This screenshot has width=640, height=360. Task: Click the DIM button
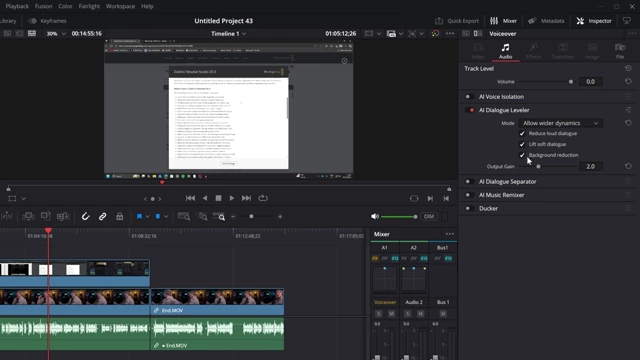(x=429, y=216)
